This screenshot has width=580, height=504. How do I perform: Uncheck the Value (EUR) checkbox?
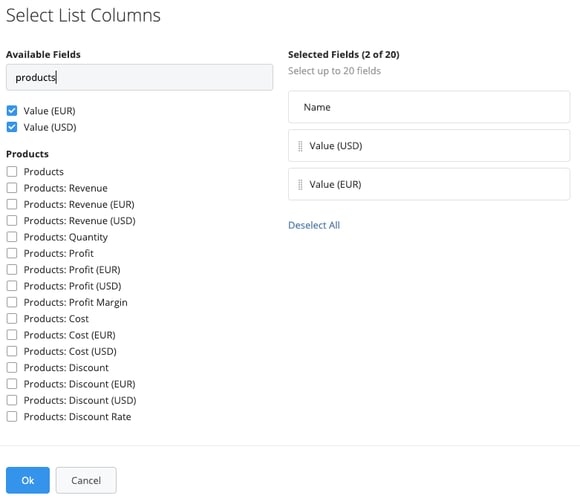click(x=12, y=111)
